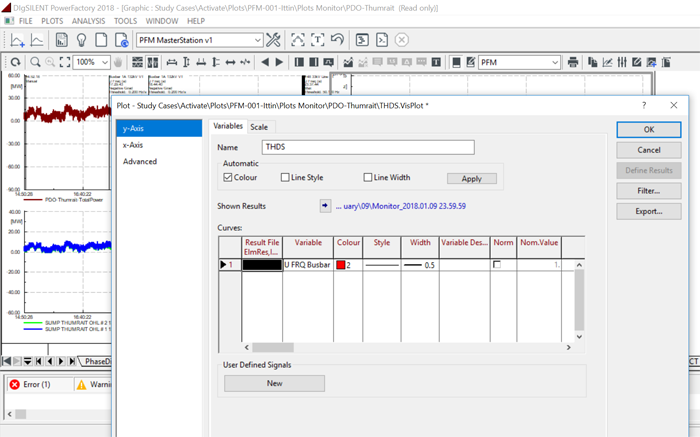This screenshot has width=700, height=437.
Task: Open the PFM dropdown in plot toolbar
Action: click(555, 62)
